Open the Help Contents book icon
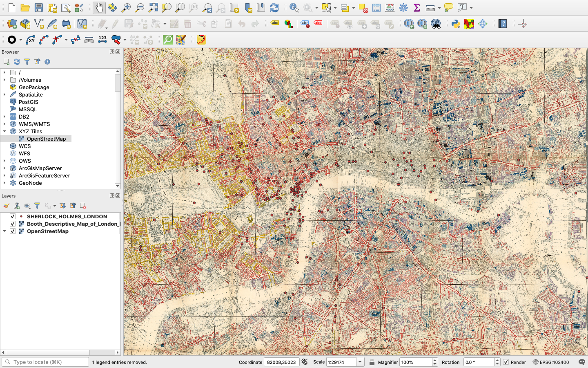This screenshot has width=588, height=368. pos(503,24)
